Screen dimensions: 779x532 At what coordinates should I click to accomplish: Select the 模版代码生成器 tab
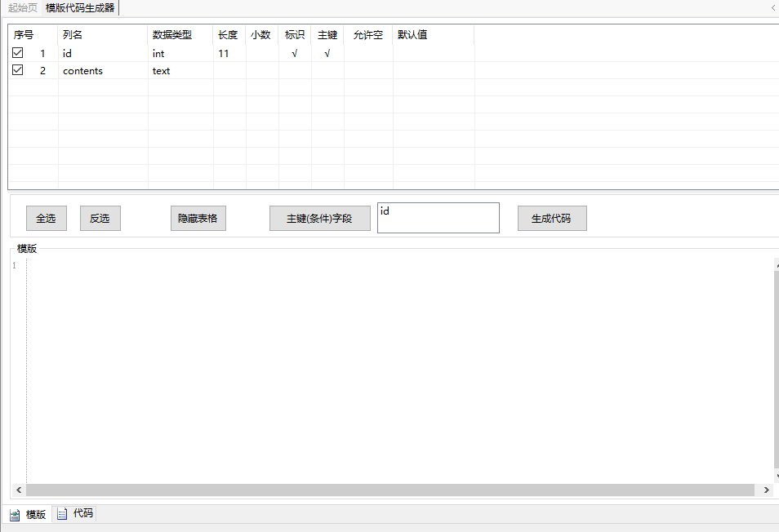(80, 8)
